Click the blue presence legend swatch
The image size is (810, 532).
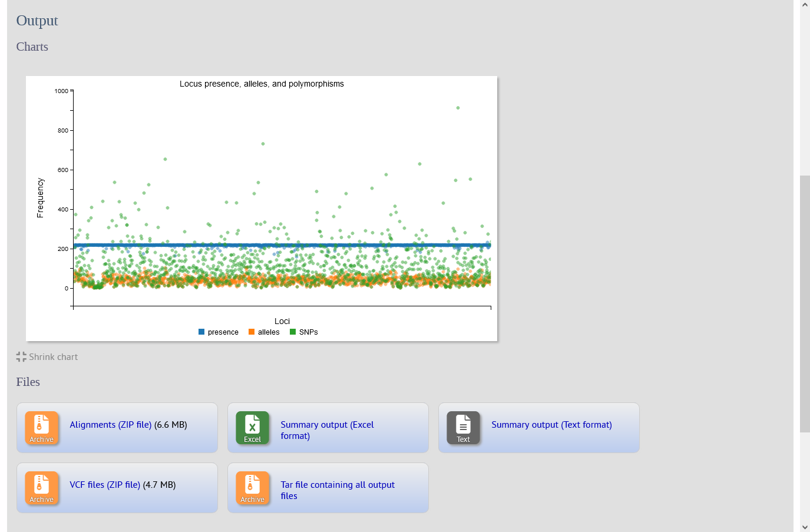[201, 332]
